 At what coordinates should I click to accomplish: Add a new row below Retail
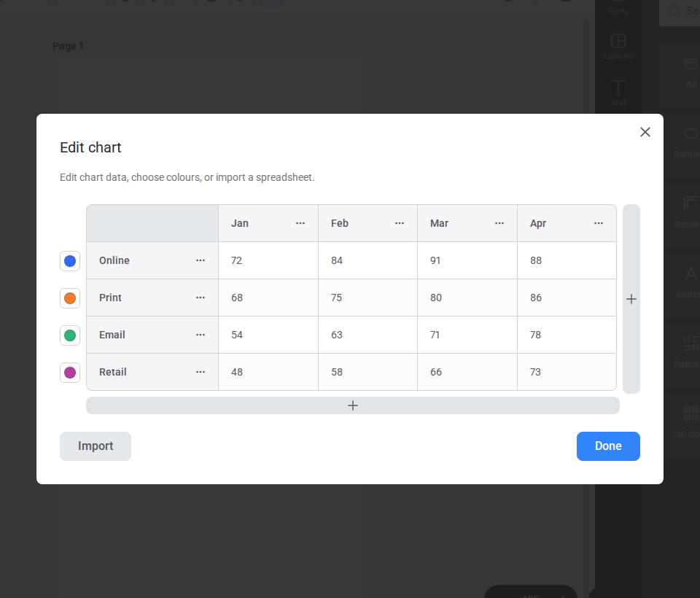pyautogui.click(x=353, y=405)
